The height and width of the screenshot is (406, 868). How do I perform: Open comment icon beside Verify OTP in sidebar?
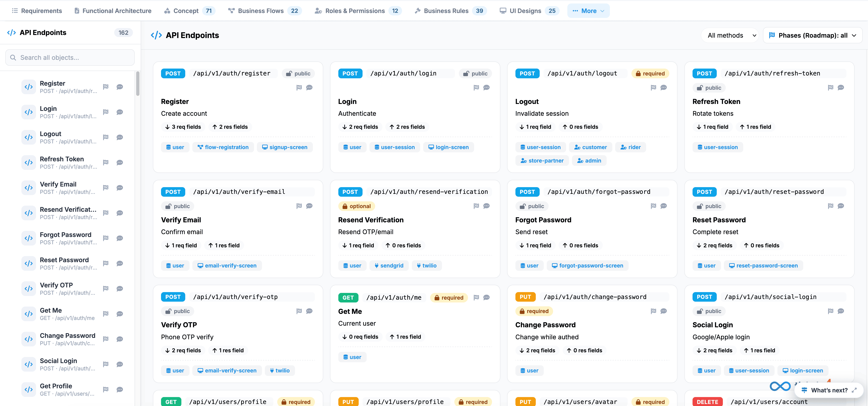pyautogui.click(x=120, y=288)
